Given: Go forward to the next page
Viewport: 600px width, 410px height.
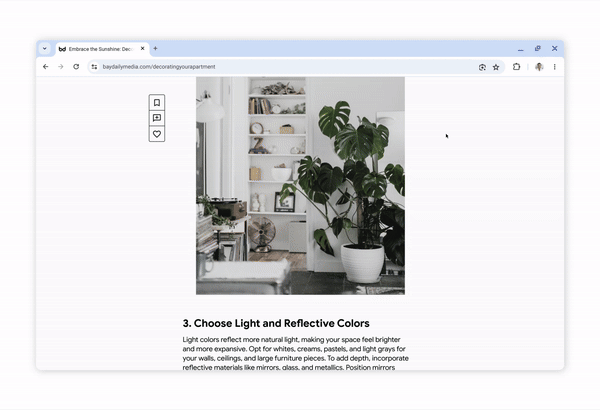Looking at the screenshot, I should point(60,67).
